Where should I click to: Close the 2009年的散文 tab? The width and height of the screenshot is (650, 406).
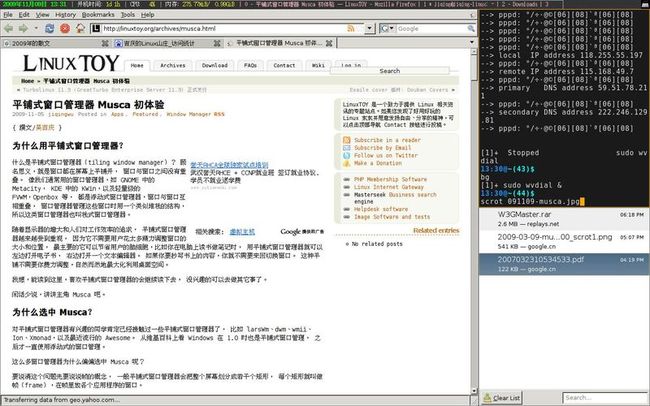(105, 43)
